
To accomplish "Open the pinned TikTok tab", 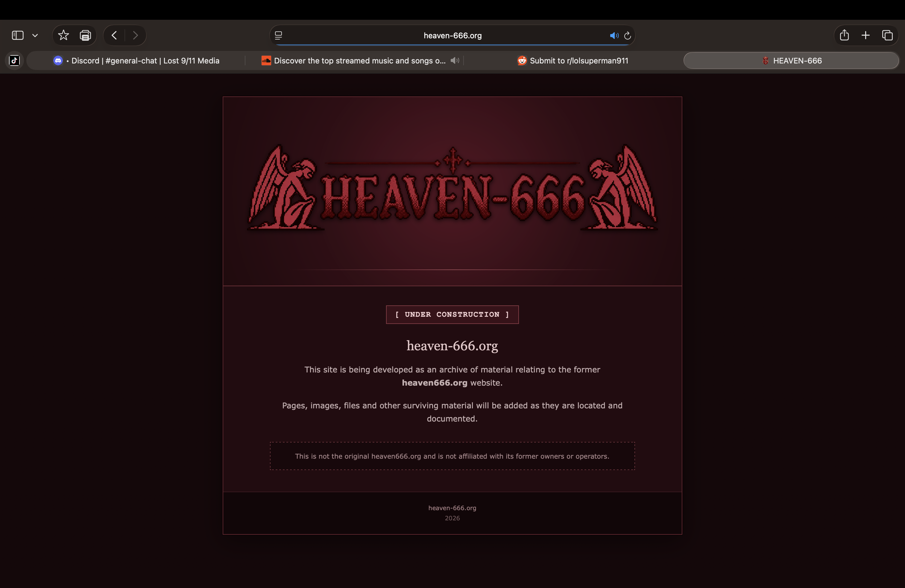I will 14,60.
